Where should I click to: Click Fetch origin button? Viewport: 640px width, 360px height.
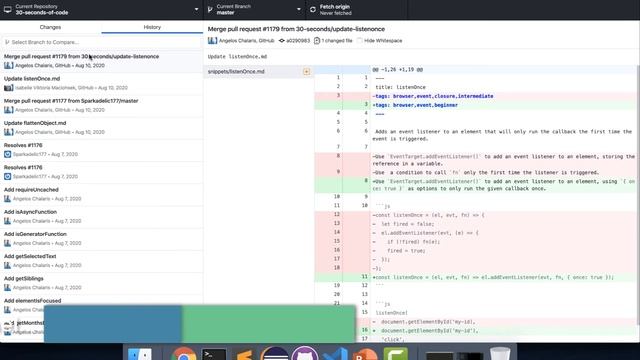pos(356,10)
